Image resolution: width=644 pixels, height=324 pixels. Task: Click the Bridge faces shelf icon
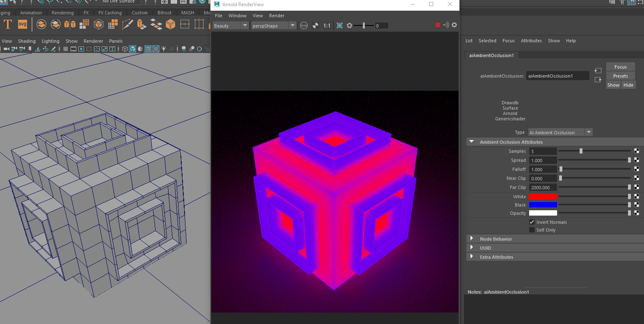[x=156, y=25]
